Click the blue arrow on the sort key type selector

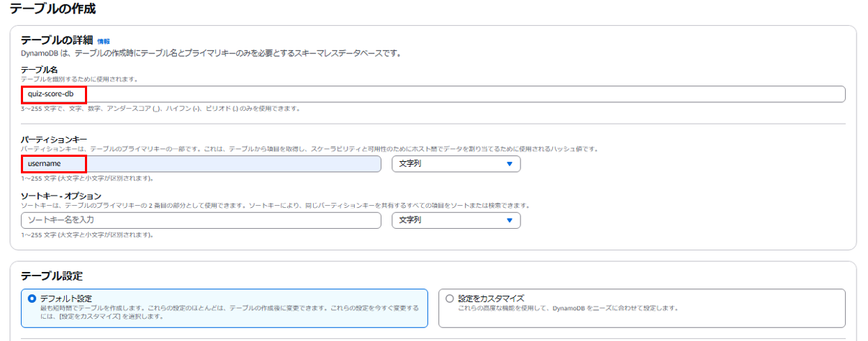(x=510, y=220)
